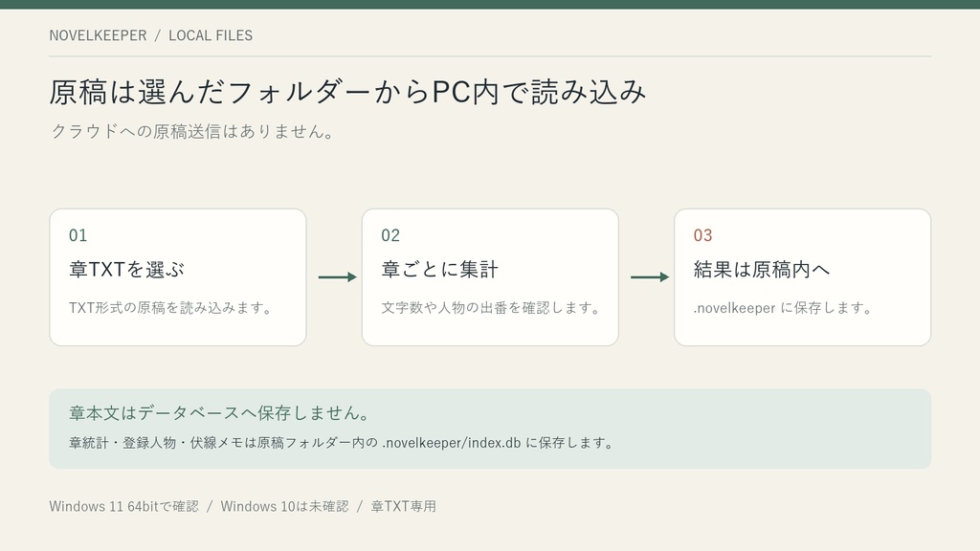Click the LOCAL FILES breadcrumb text

211,35
